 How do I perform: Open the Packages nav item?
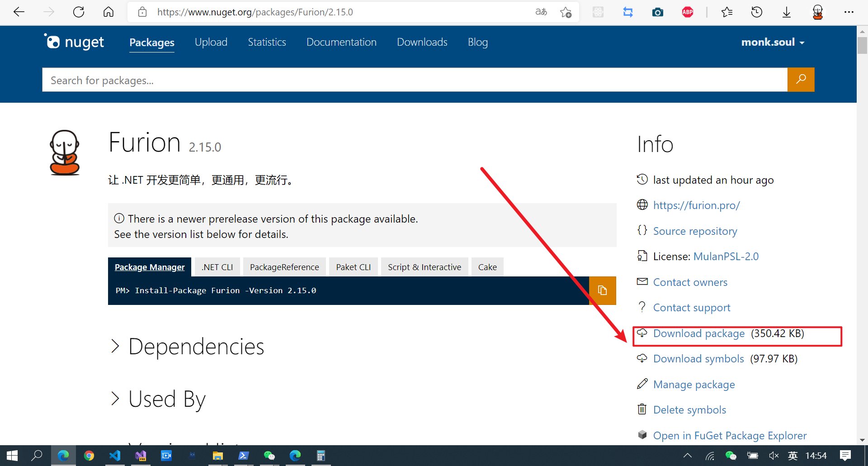[x=152, y=43]
